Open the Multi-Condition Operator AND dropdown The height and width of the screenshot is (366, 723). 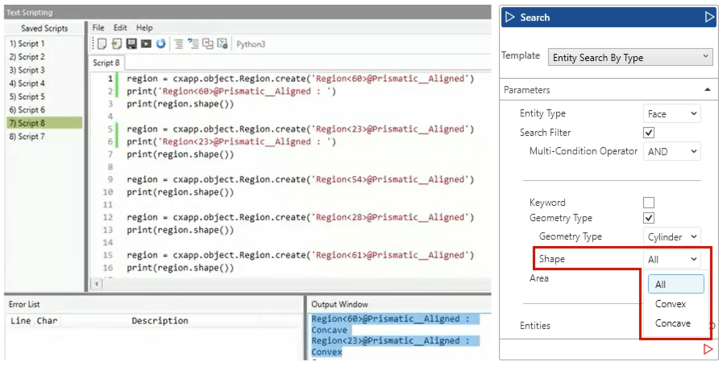(672, 152)
